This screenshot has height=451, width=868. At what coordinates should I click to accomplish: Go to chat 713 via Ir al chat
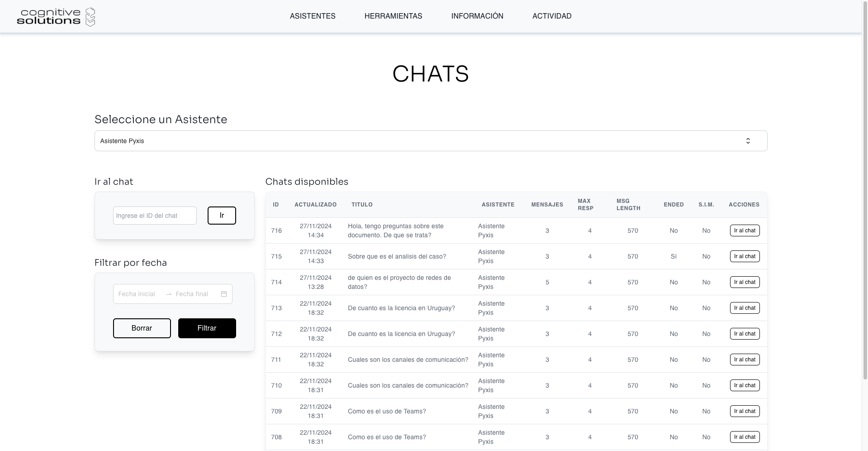(x=745, y=308)
